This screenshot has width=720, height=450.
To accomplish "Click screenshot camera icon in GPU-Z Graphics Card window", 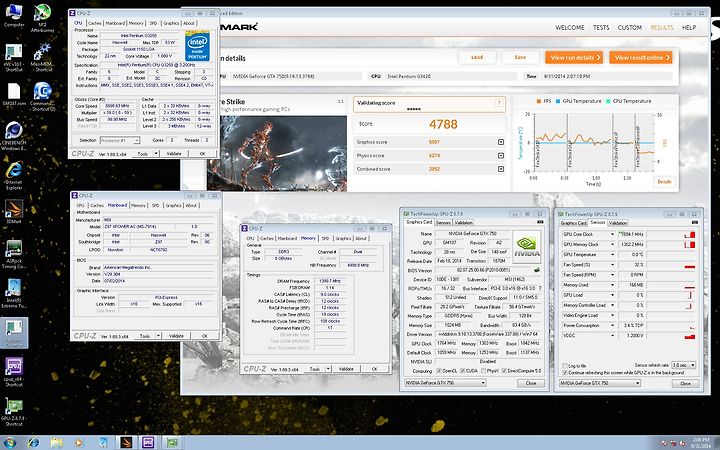I will (x=540, y=222).
